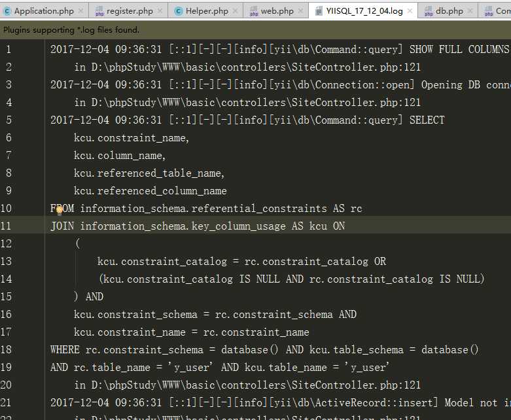511x420 pixels.
Task: Close the db.php tab
Action: click(x=470, y=11)
